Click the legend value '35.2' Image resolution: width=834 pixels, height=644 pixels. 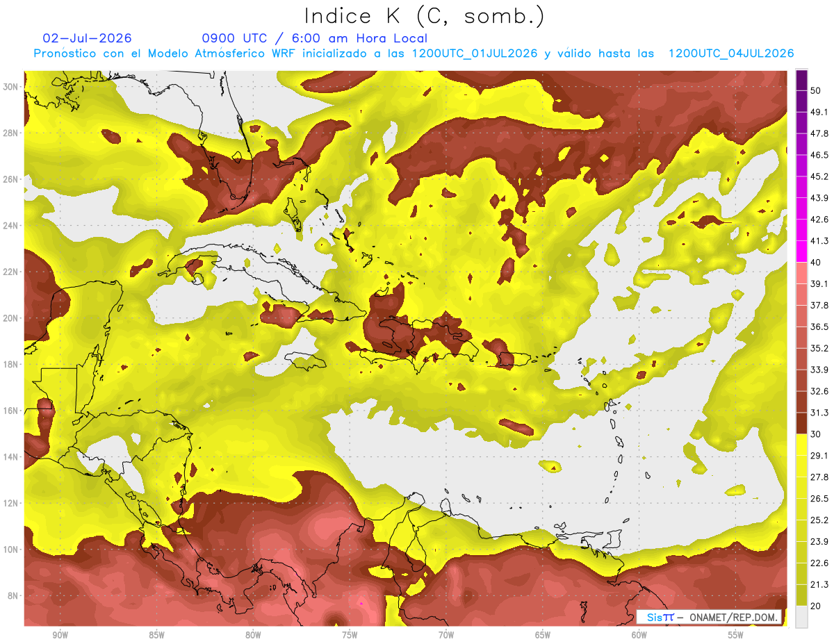[x=819, y=348]
